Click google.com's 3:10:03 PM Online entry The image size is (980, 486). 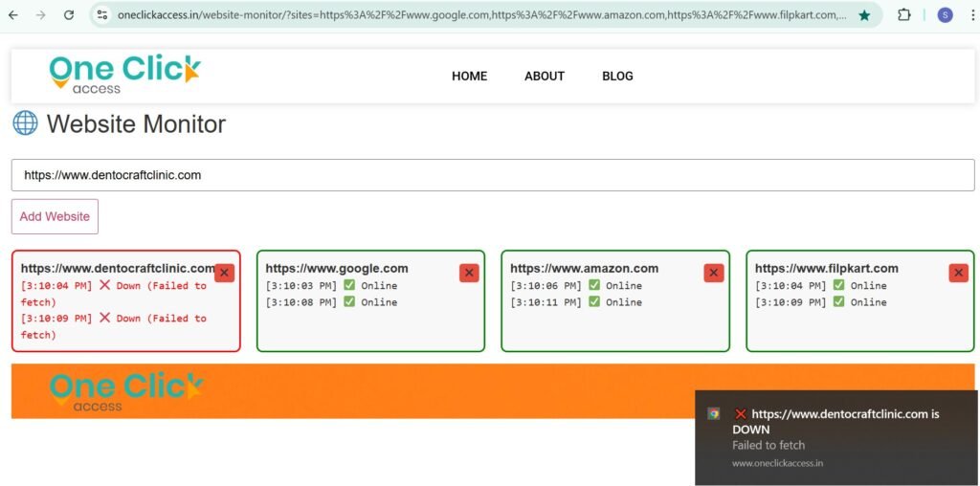pyautogui.click(x=331, y=285)
